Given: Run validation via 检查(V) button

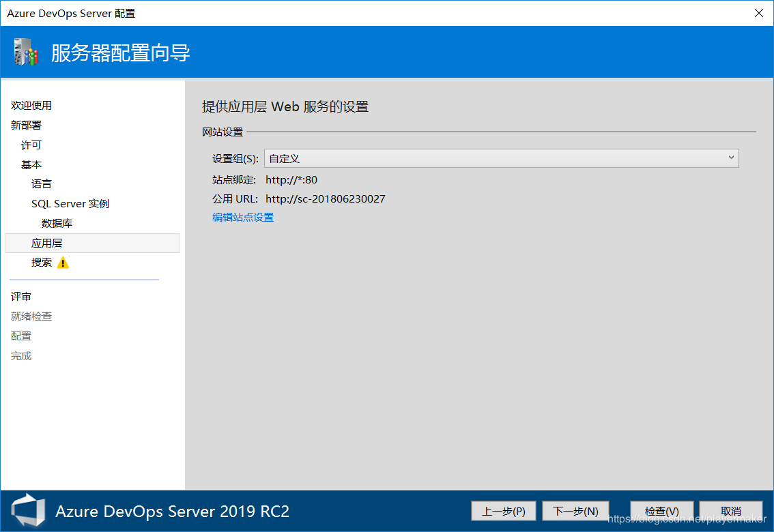Looking at the screenshot, I should 661,511.
